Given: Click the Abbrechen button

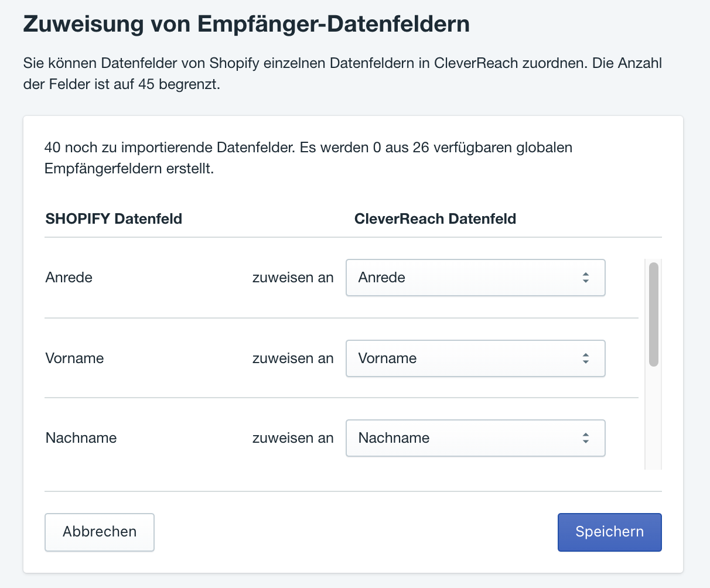Looking at the screenshot, I should pyautogui.click(x=100, y=532).
